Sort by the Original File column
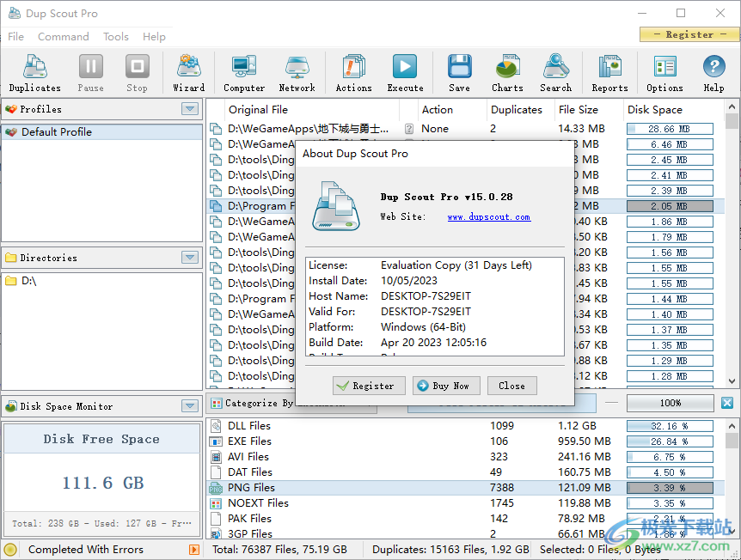741x560 pixels. (x=312, y=110)
